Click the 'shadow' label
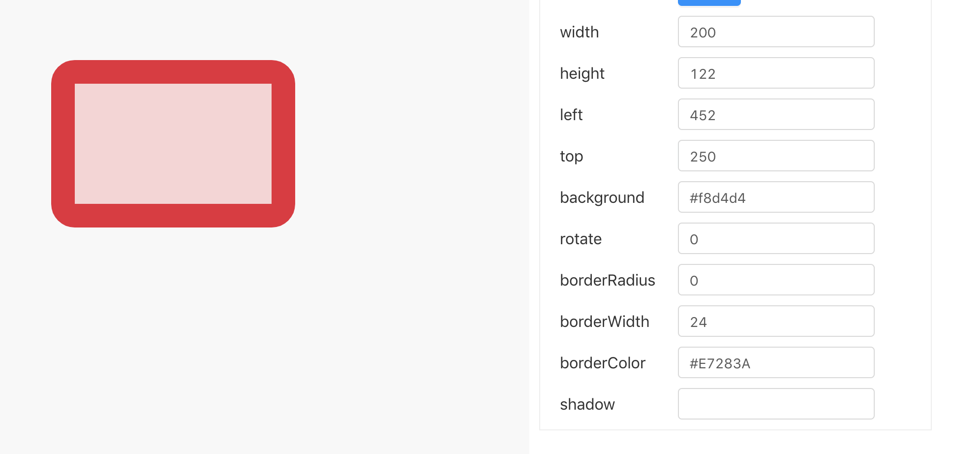Image resolution: width=980 pixels, height=454 pixels. pyautogui.click(x=587, y=404)
